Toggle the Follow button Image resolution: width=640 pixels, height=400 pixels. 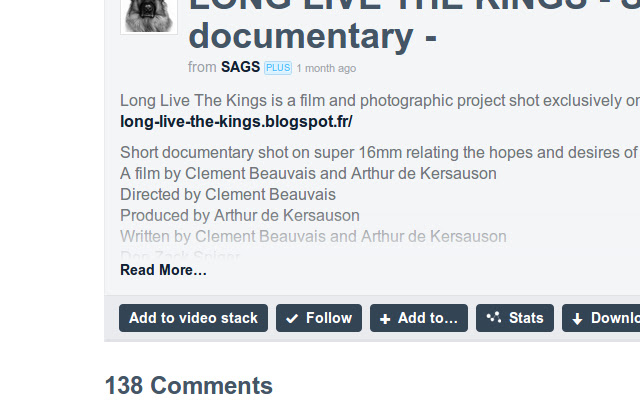click(319, 318)
